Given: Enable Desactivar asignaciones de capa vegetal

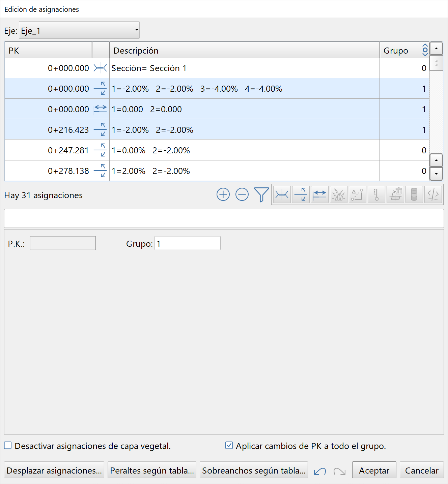Looking at the screenshot, I should tap(8, 446).
